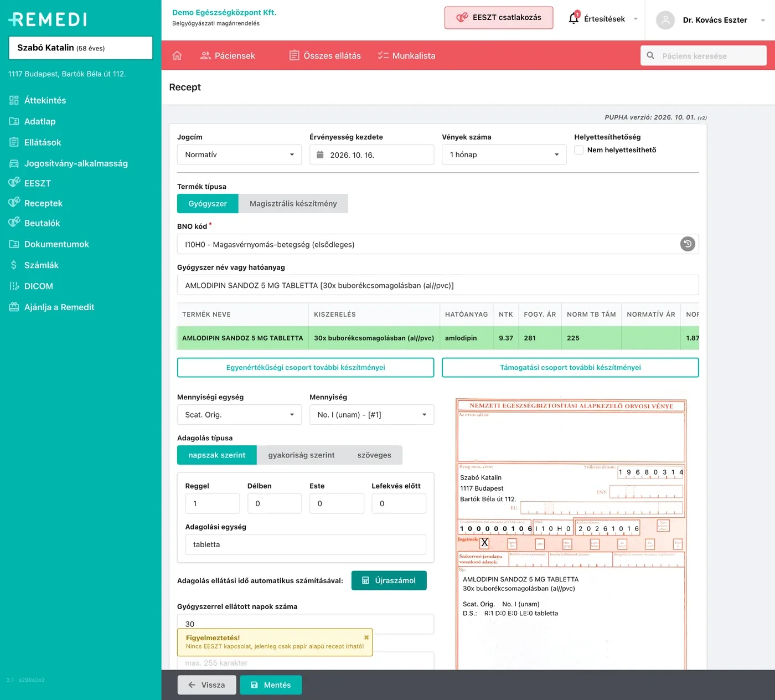Click the Újraszámol button

tap(389, 580)
